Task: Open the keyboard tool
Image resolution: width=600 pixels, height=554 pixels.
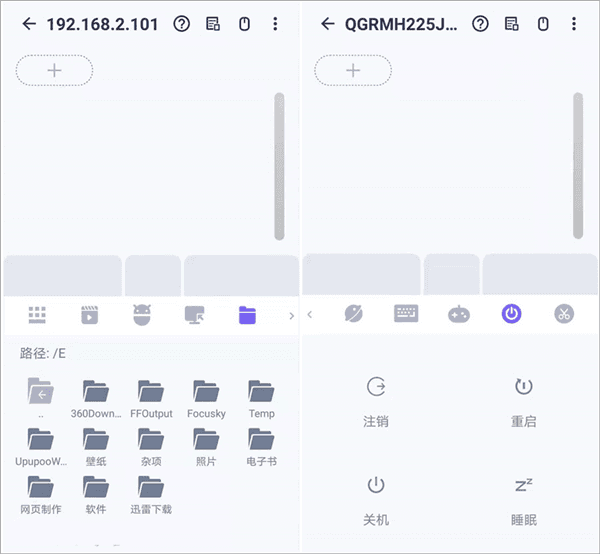Action: [406, 314]
